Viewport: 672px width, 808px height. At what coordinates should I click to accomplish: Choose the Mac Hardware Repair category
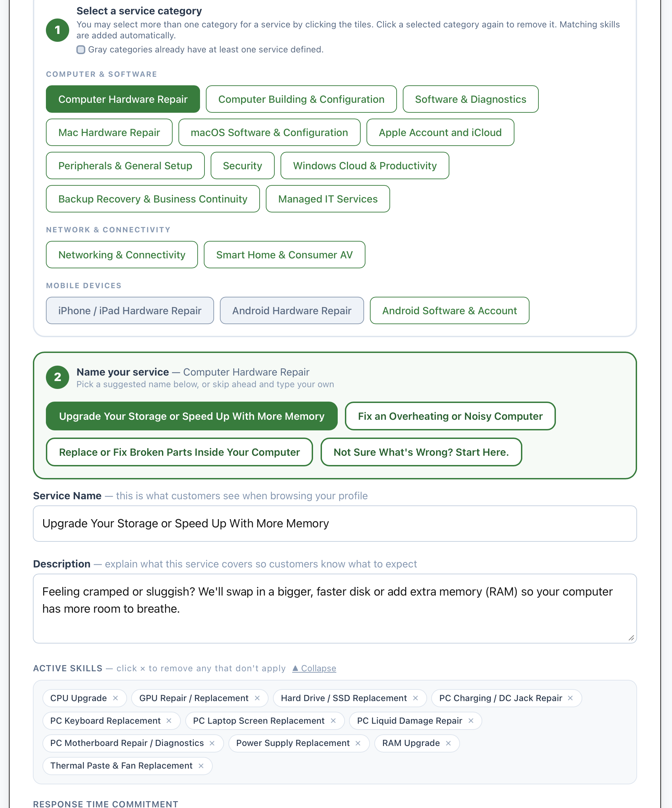(x=109, y=132)
